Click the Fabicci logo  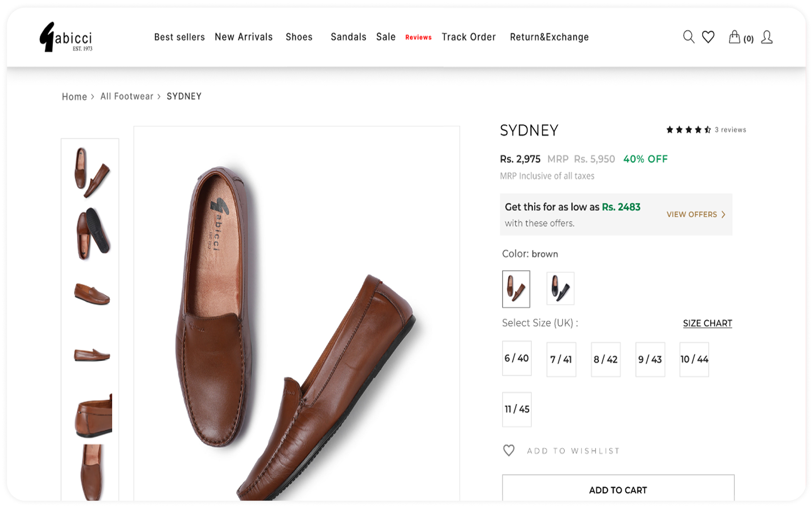66,37
